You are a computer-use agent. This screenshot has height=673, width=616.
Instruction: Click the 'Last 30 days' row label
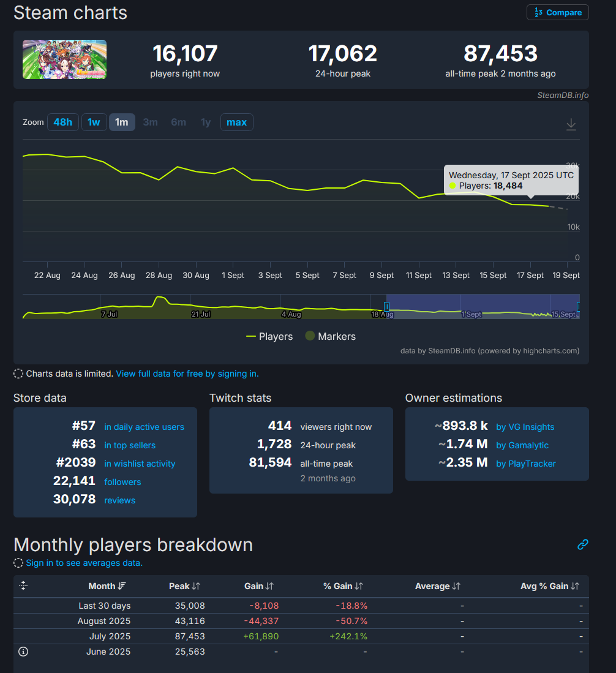104,606
